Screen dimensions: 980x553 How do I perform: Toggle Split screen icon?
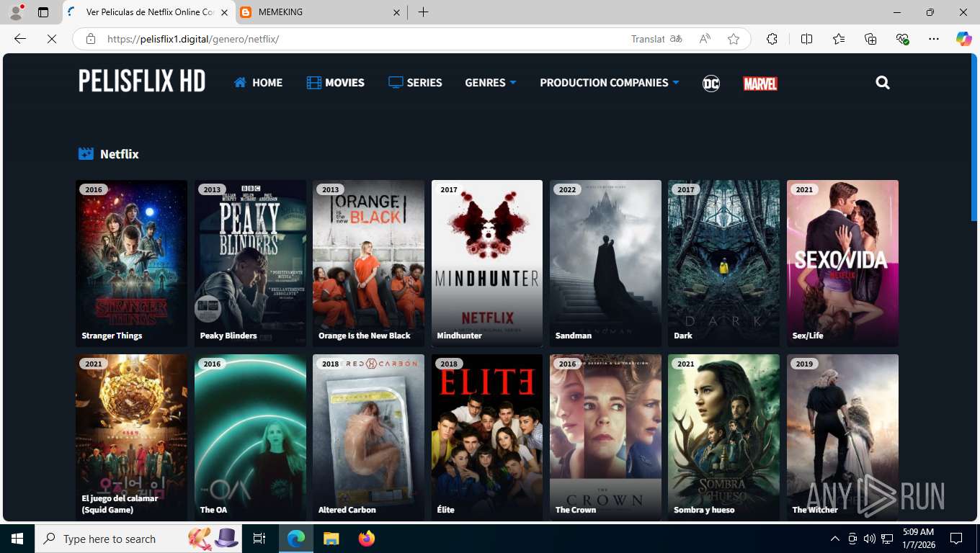(806, 39)
